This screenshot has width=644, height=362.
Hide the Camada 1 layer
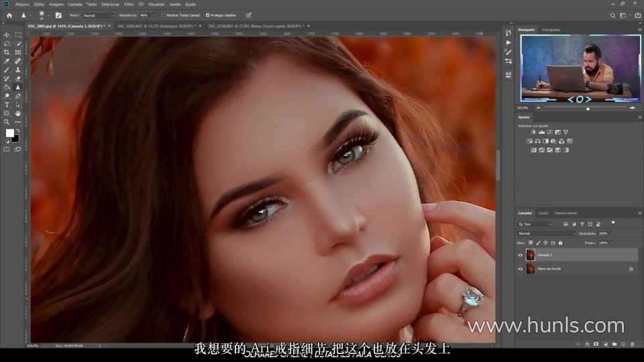pos(520,255)
